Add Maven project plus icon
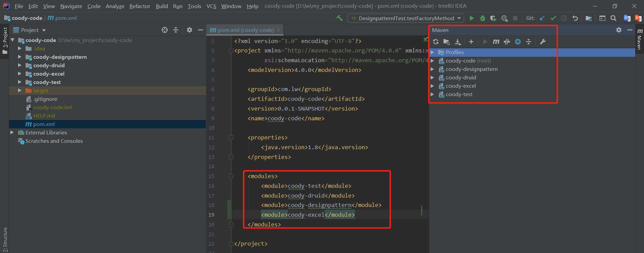 point(471,42)
